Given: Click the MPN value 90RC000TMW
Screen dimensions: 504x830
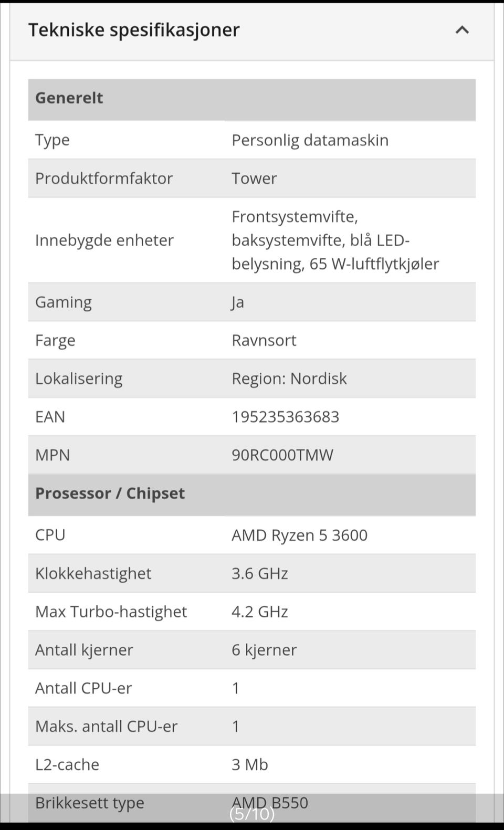Looking at the screenshot, I should (x=282, y=455).
